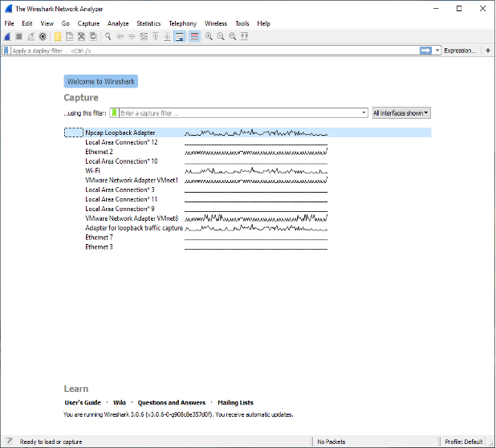
Task: Select Local Area Connection* 10 interface
Action: pyautogui.click(x=247, y=161)
